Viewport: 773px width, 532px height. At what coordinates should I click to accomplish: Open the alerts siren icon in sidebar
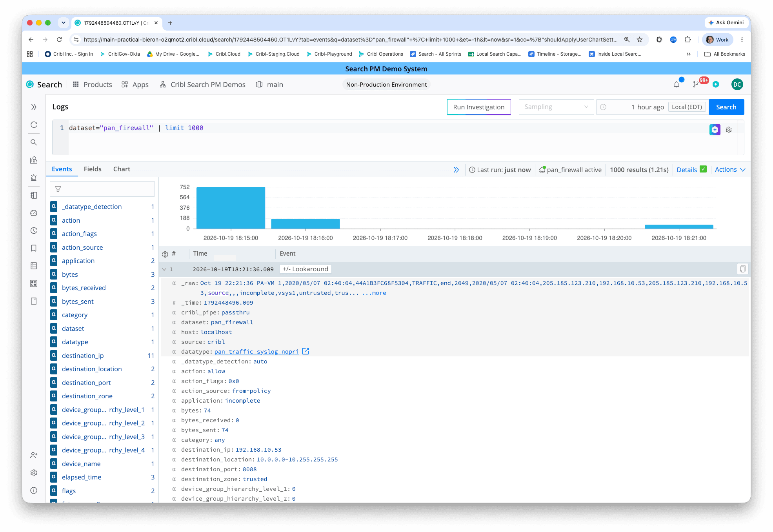pos(34,178)
